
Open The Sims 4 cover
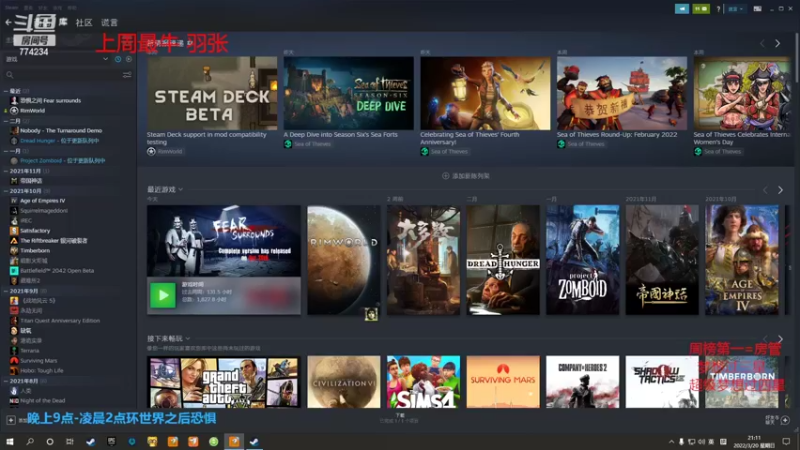click(x=423, y=382)
